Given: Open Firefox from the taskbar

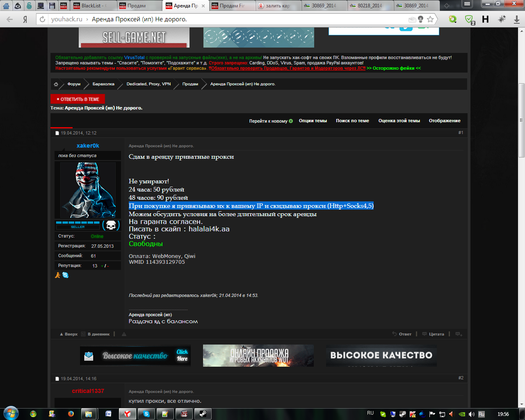Looking at the screenshot, I should (x=71, y=414).
